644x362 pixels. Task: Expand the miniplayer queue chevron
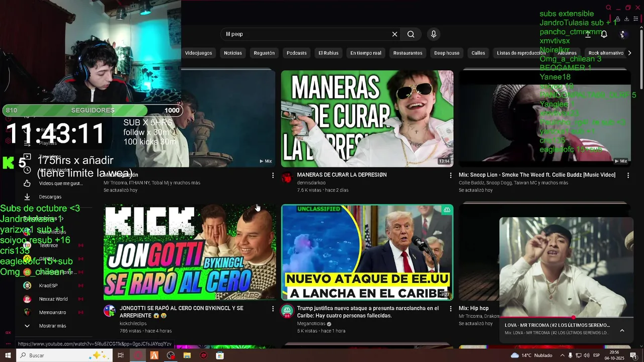(x=622, y=330)
